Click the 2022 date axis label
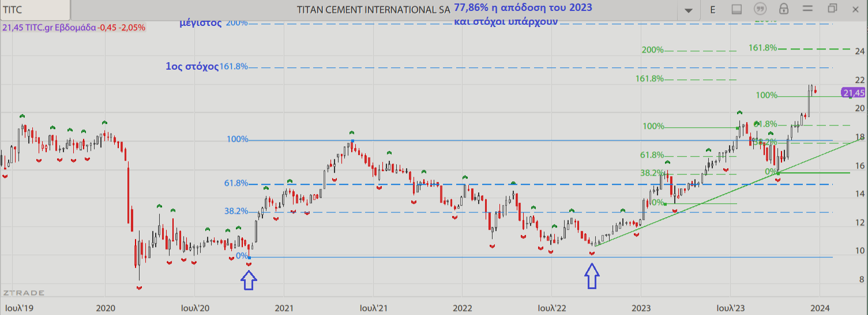 click(463, 308)
